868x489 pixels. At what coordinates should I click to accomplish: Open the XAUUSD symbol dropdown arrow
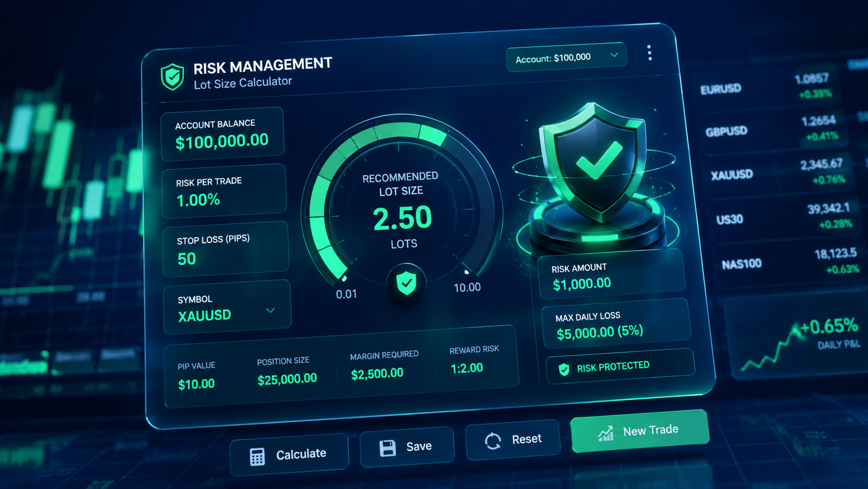(270, 310)
